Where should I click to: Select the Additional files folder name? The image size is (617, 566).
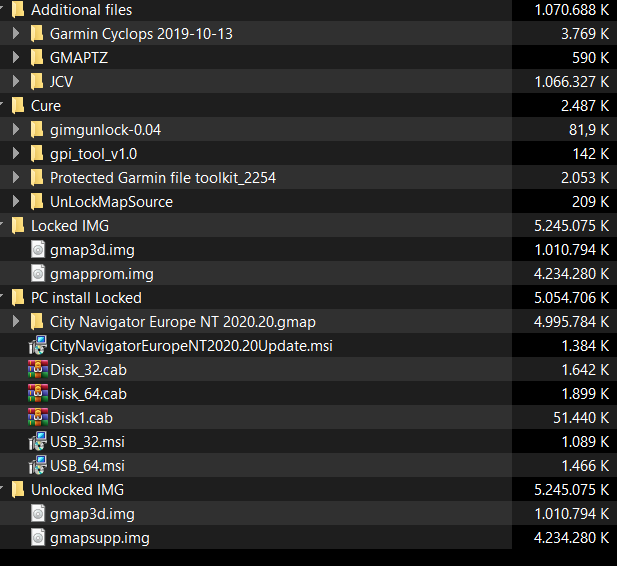[81, 10]
